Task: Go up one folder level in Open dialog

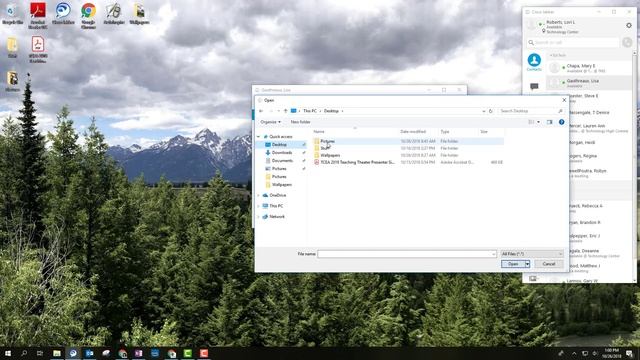Action: (285, 111)
